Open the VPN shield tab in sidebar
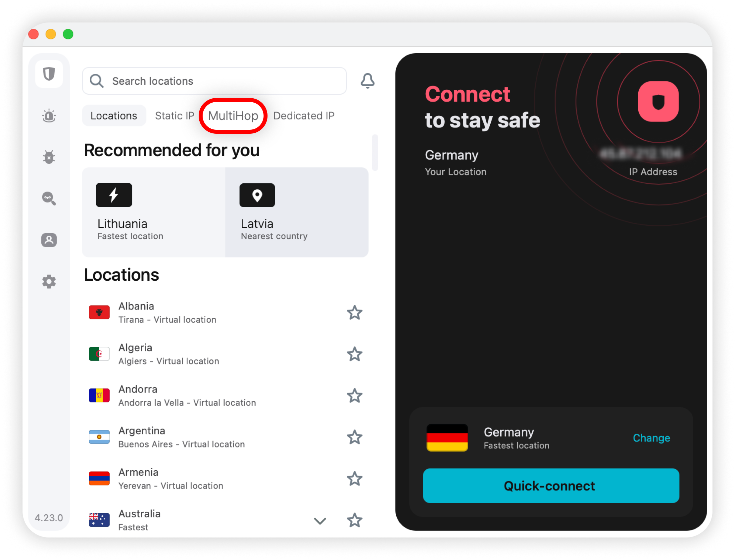The width and height of the screenshot is (735, 560). [49, 74]
